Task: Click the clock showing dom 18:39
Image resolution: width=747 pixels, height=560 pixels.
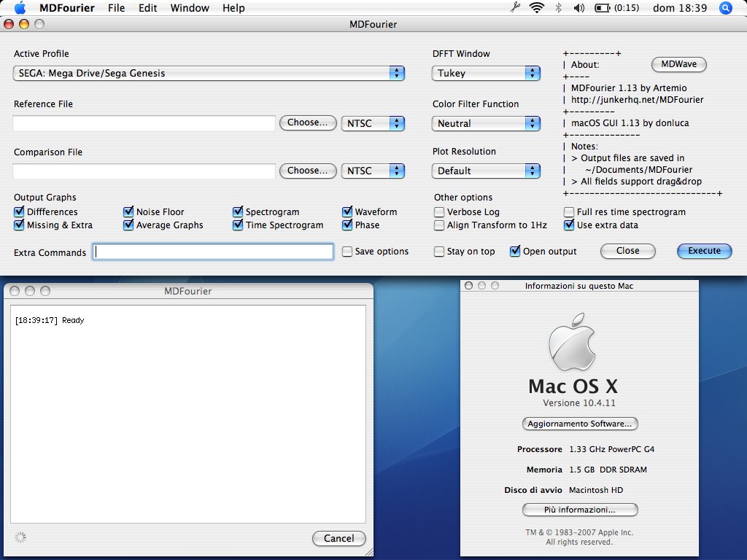Action: [x=680, y=7]
